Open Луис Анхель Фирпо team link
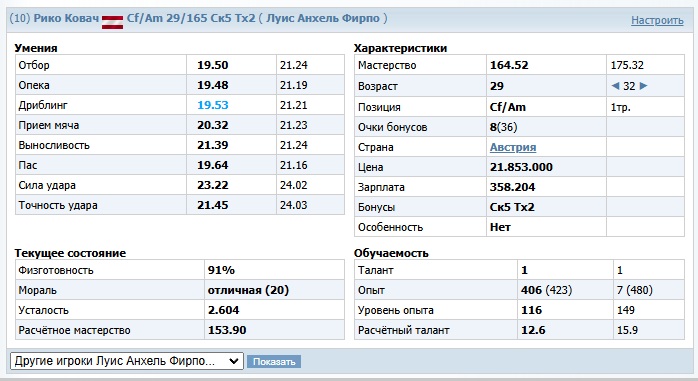This screenshot has width=698, height=381. [323, 18]
